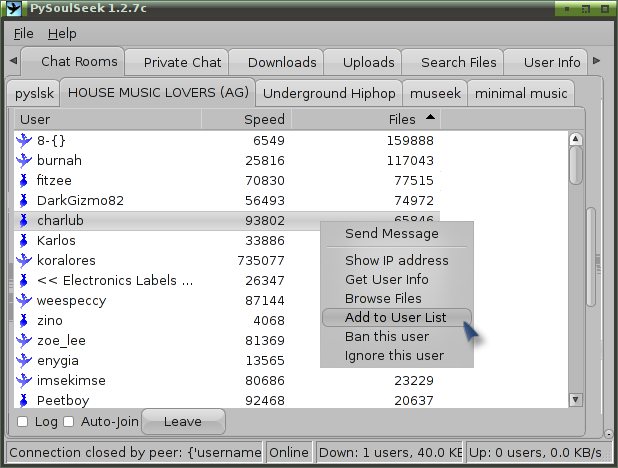
Task: Click the bird icon next to imsekimse
Action: pyautogui.click(x=24, y=380)
